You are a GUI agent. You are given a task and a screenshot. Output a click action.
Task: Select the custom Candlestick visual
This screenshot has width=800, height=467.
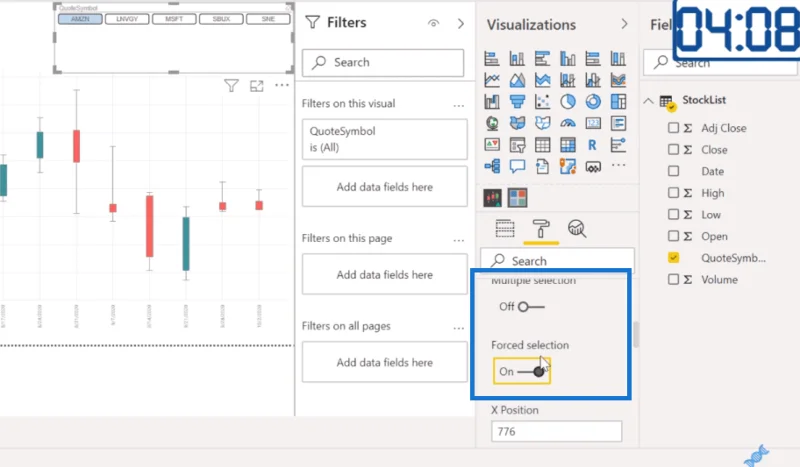coord(492,198)
